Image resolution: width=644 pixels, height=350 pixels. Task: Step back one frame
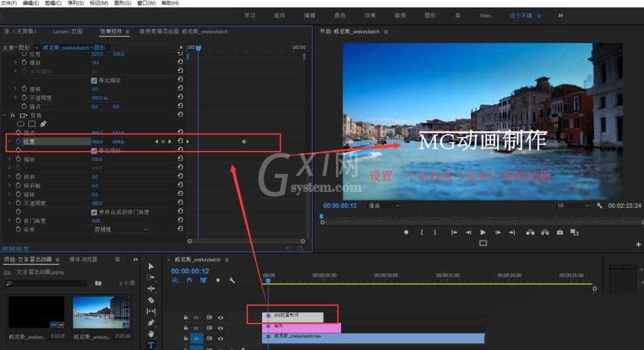[x=468, y=232]
